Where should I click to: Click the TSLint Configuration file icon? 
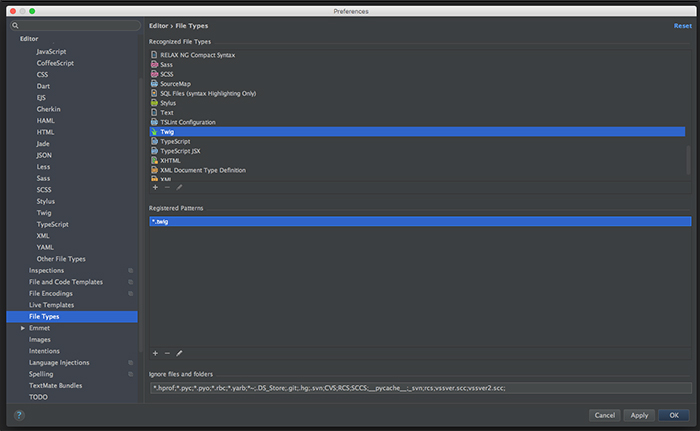[x=154, y=122]
